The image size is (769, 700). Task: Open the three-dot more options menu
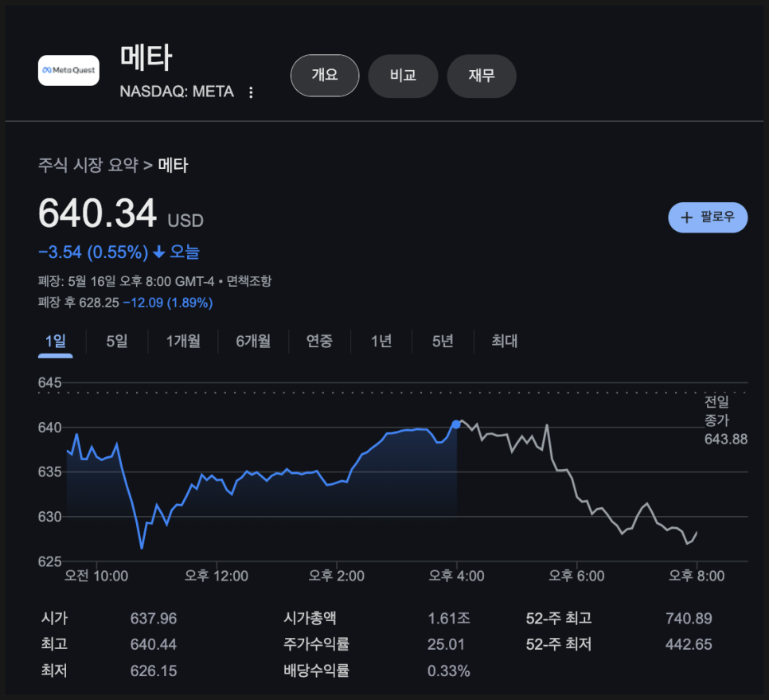click(251, 92)
